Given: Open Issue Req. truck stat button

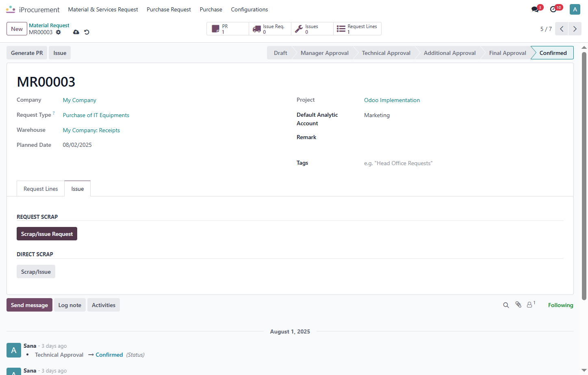Looking at the screenshot, I should [270, 29].
